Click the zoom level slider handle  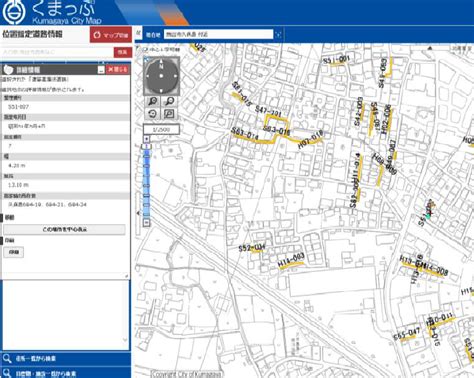click(147, 147)
